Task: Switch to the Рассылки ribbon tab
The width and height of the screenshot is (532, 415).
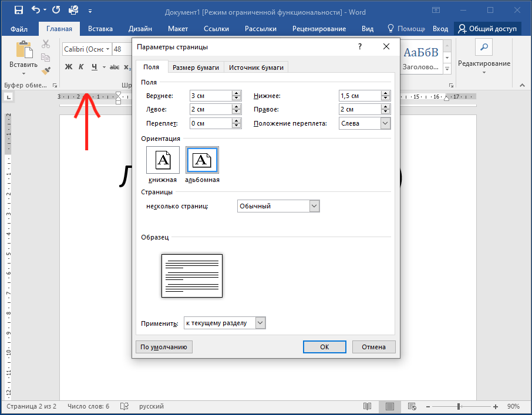Action: point(261,29)
